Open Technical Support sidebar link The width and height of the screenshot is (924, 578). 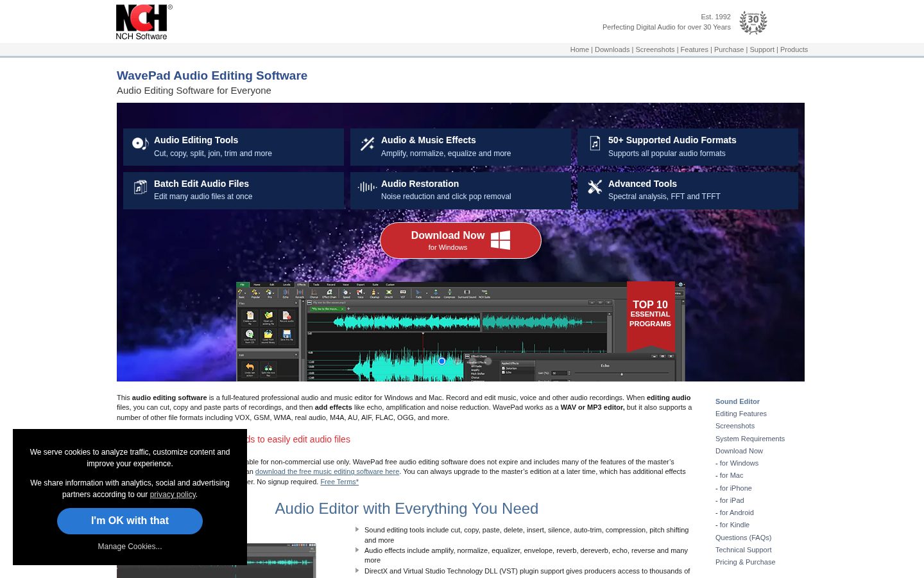tap(743, 550)
